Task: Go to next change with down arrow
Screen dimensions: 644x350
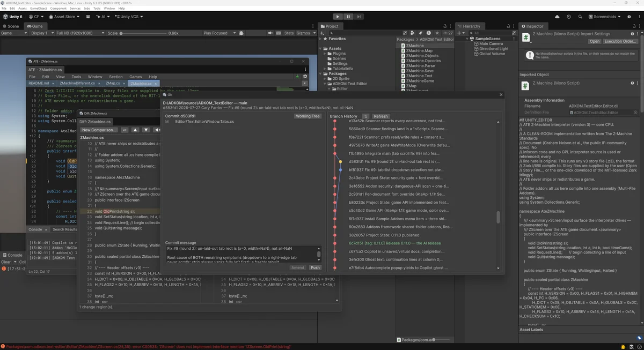Action: 146,130
